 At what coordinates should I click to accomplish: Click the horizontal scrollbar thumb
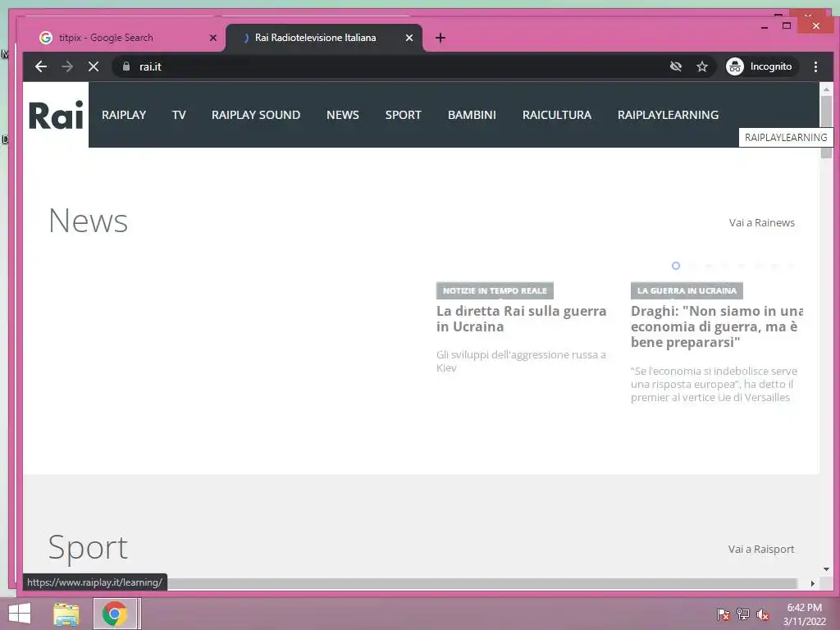[482, 583]
